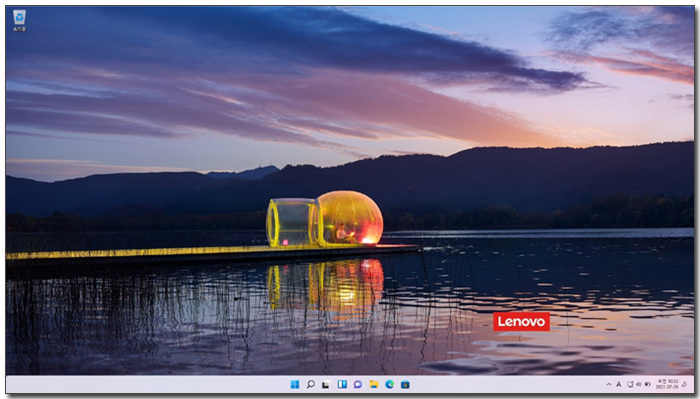Launch the Chat app from taskbar
This screenshot has width=700, height=399.
[x=358, y=384]
